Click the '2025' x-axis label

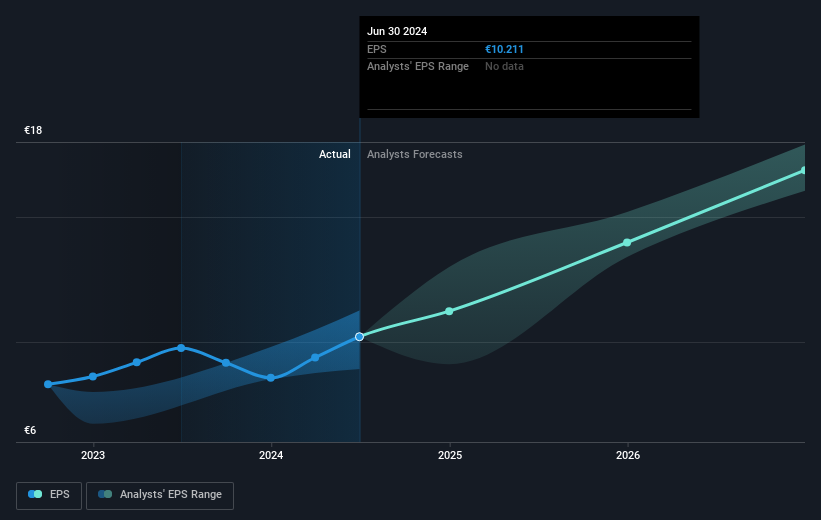(x=450, y=455)
